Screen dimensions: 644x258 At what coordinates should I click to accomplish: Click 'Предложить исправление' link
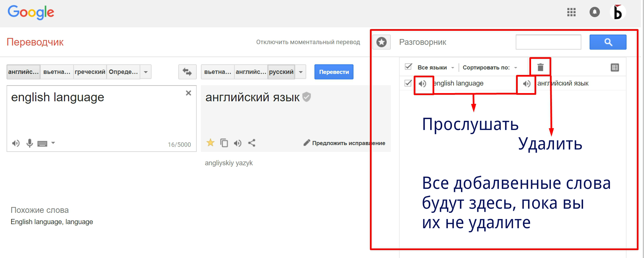(x=349, y=143)
